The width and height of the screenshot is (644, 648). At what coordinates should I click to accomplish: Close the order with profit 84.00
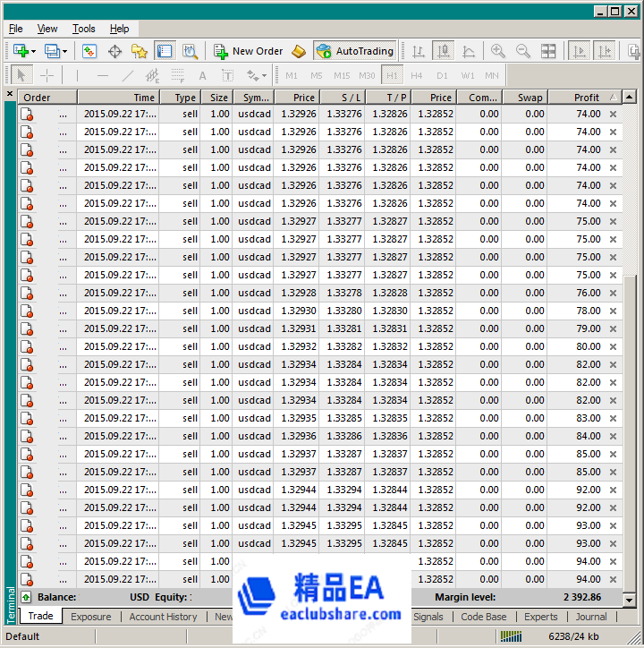613,436
